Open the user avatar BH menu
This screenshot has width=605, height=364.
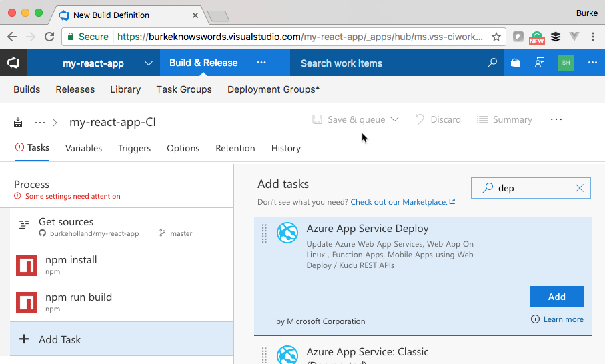point(566,63)
